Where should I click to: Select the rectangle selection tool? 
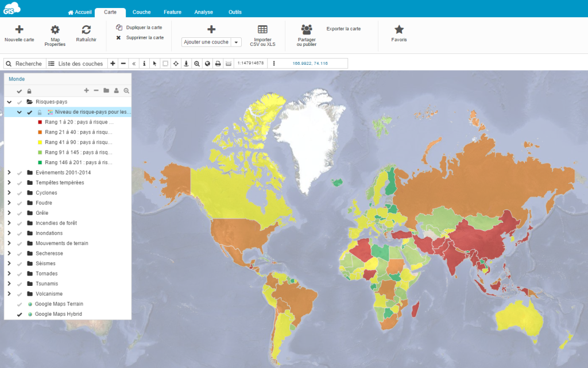165,64
